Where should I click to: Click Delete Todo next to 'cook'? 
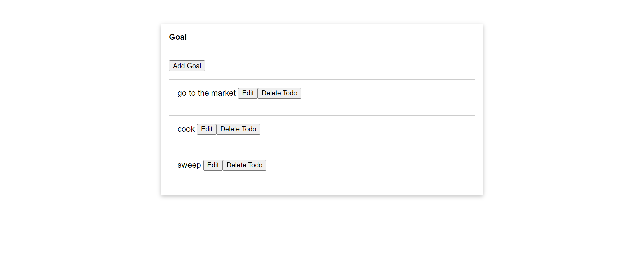point(238,129)
